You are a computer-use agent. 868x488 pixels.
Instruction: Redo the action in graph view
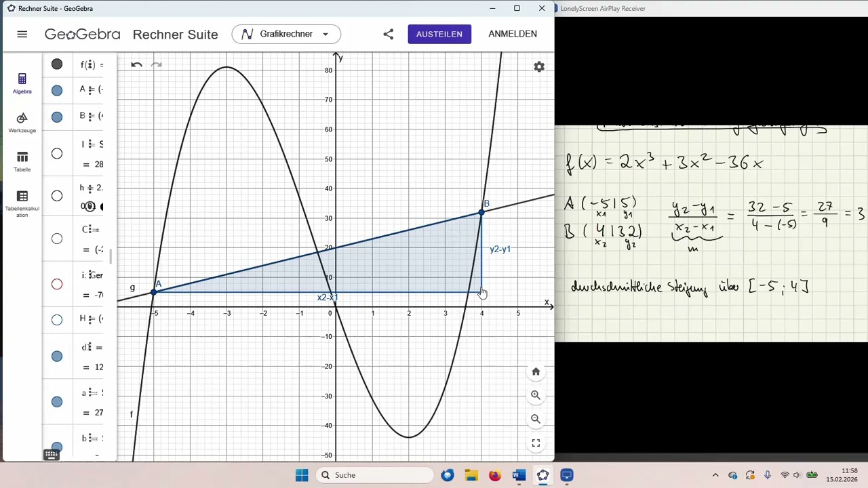pyautogui.click(x=156, y=64)
